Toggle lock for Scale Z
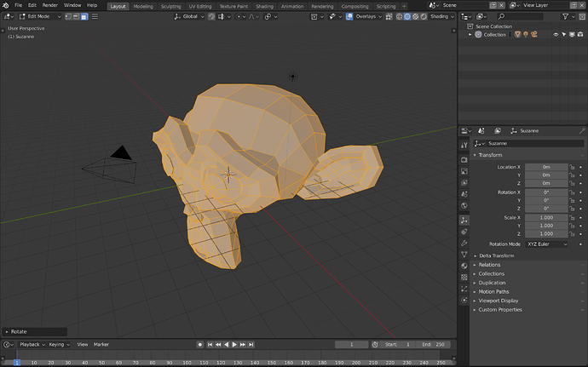 tap(573, 234)
